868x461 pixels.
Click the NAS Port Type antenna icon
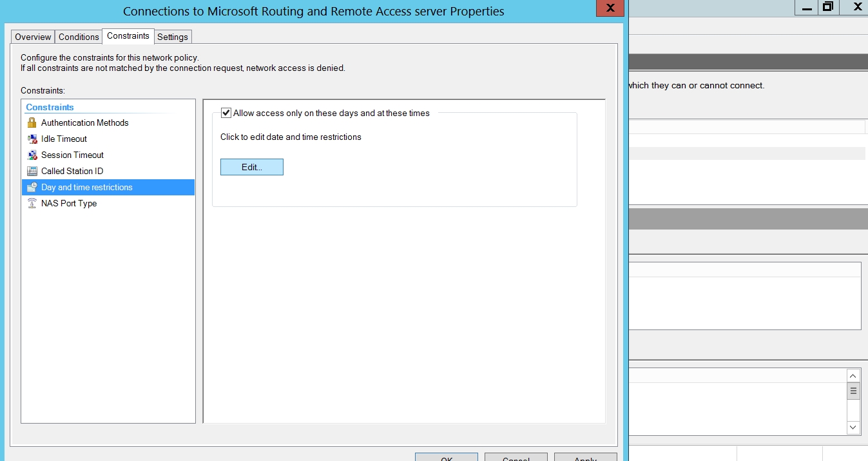point(32,203)
